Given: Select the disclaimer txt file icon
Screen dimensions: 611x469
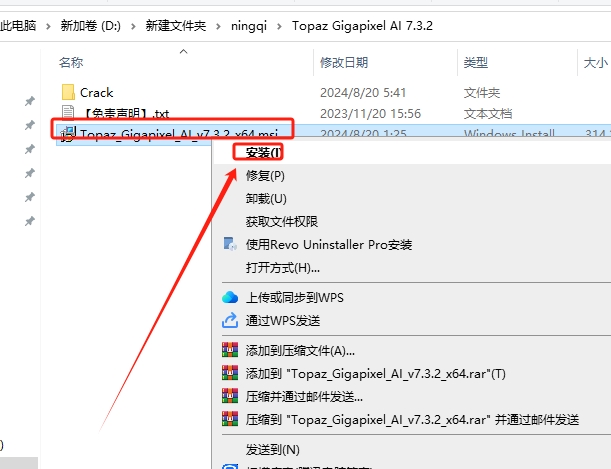Looking at the screenshot, I should [x=68, y=112].
